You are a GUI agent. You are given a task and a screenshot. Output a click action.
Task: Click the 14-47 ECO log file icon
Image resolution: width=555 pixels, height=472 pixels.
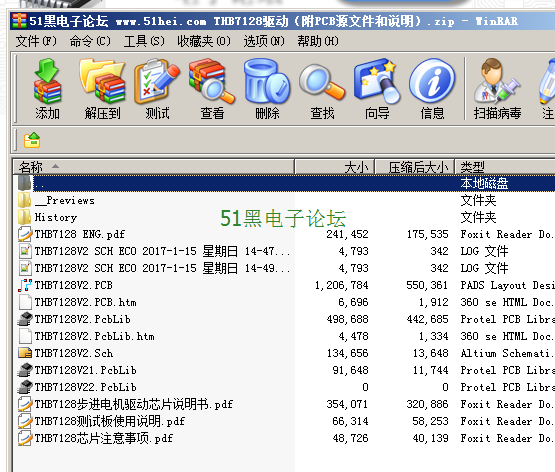pos(25,251)
